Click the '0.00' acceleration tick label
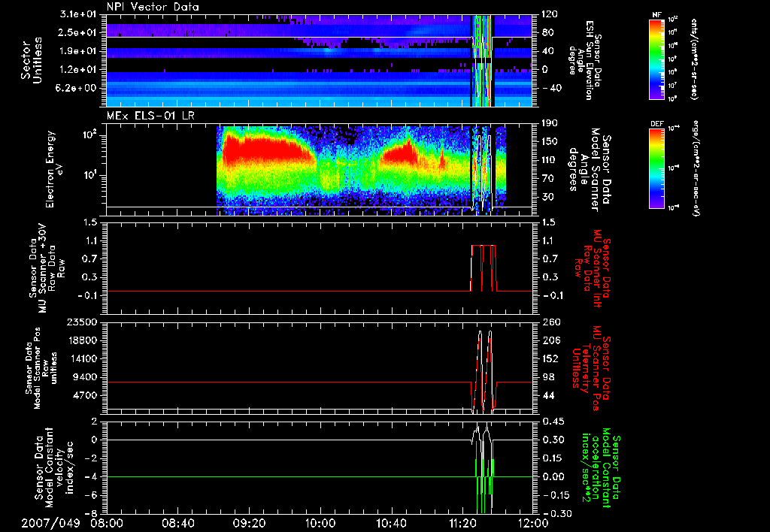Screen dimensions: 770x532 [x=553, y=476]
